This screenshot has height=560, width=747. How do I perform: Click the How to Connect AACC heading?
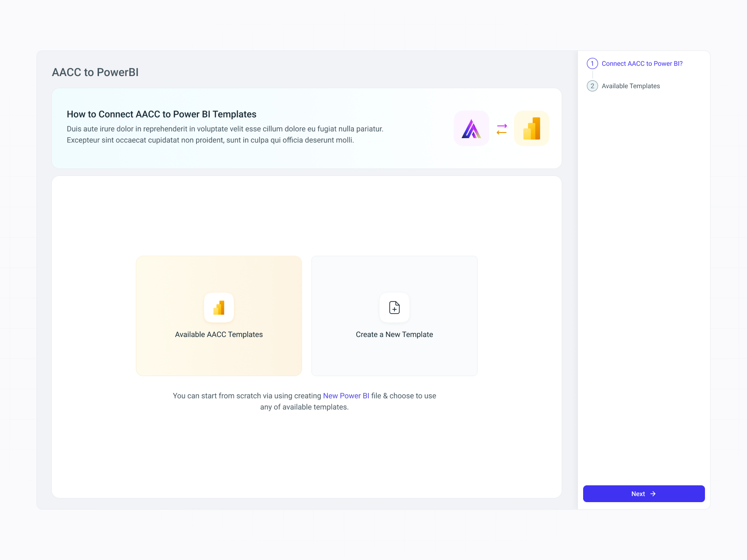[162, 114]
